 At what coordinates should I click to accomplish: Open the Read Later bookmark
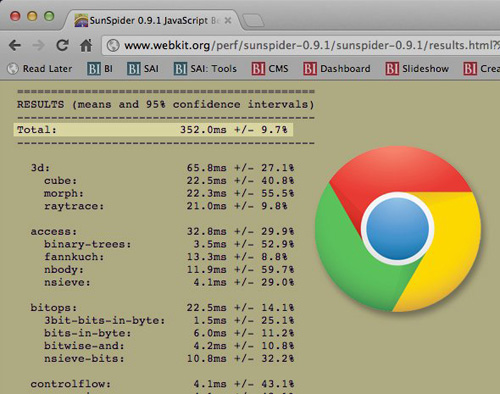pyautogui.click(x=40, y=69)
